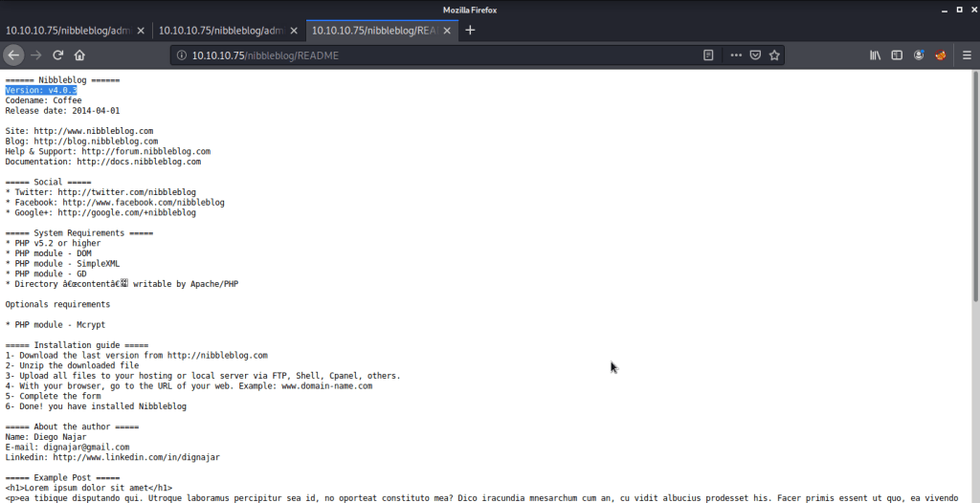This screenshot has height=503, width=980.
Task: Go back to the previous page
Action: 14,55
